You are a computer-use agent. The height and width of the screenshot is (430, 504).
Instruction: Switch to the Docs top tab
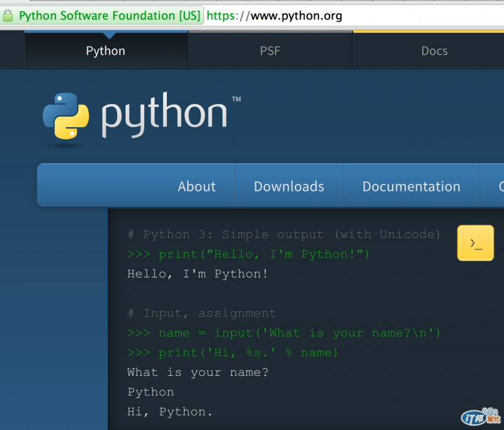pyautogui.click(x=428, y=50)
